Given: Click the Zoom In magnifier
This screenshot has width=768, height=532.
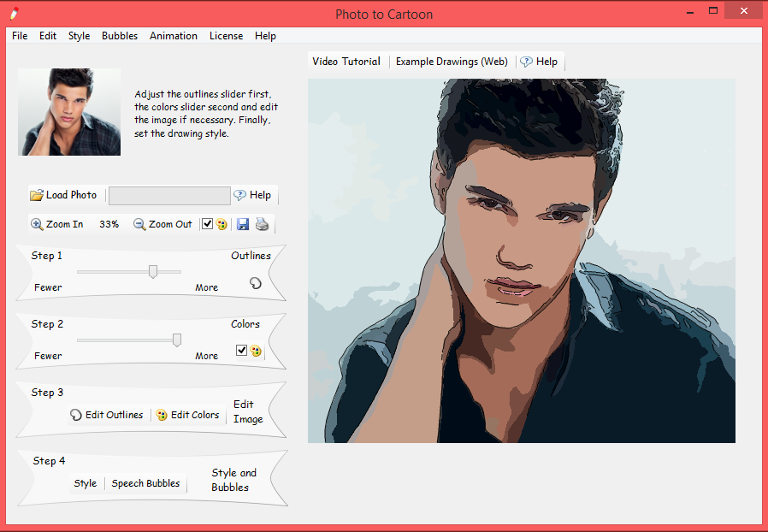Looking at the screenshot, I should [x=38, y=224].
